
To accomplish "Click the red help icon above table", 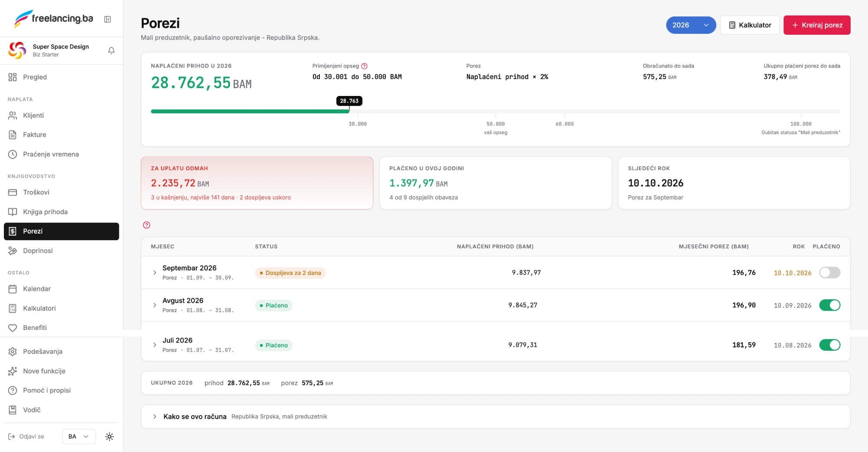I will 147,225.
